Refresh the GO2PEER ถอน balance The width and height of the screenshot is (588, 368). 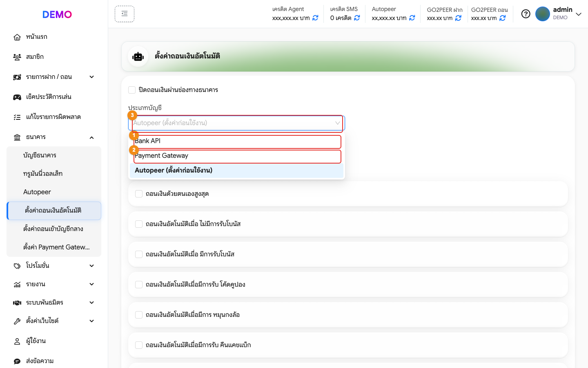click(x=503, y=18)
